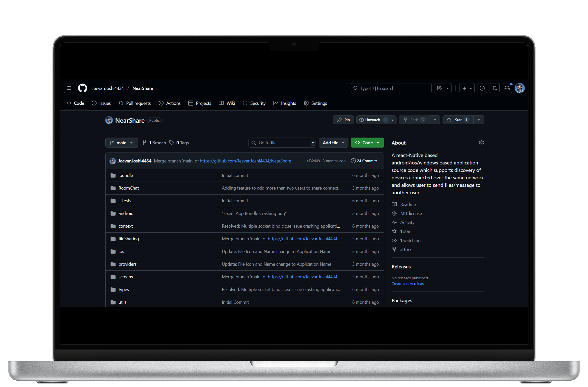588x387 pixels.
Task: Toggle the Unwatch button
Action: pyautogui.click(x=372, y=120)
